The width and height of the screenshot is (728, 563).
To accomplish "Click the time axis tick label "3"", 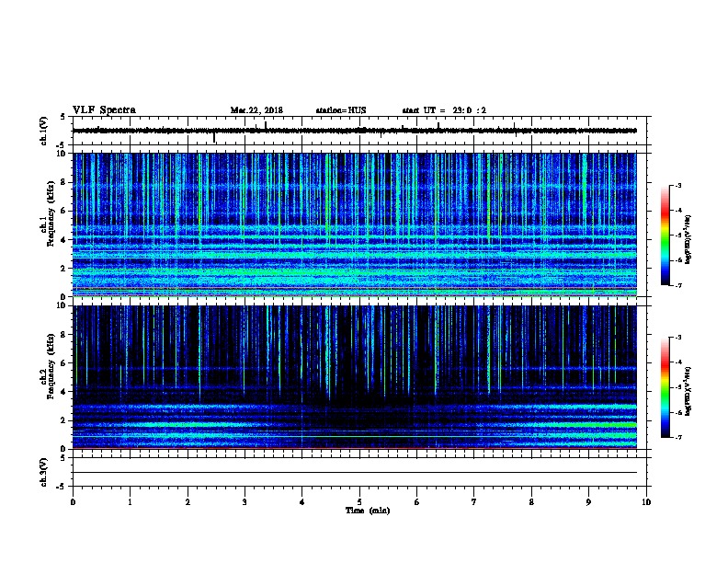I will (245, 502).
